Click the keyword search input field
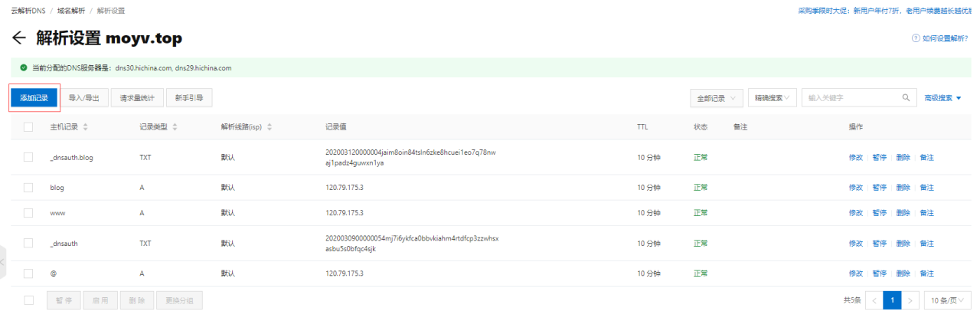980x321 pixels. click(x=850, y=98)
